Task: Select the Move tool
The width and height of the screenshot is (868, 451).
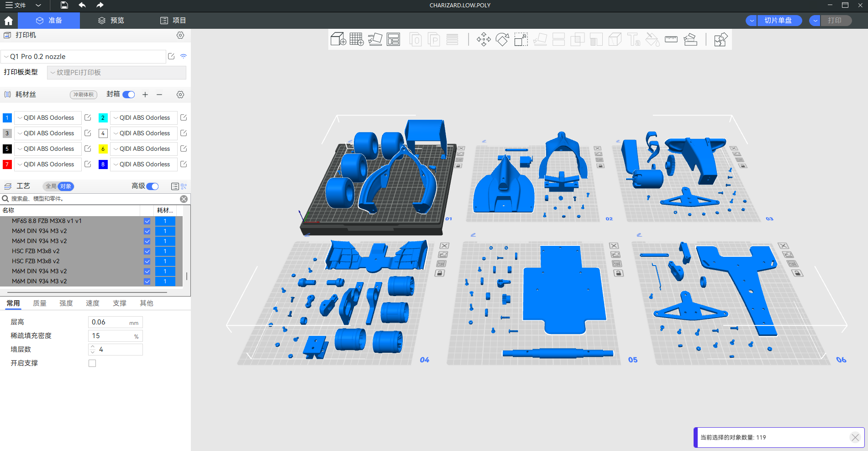Action: pyautogui.click(x=484, y=39)
